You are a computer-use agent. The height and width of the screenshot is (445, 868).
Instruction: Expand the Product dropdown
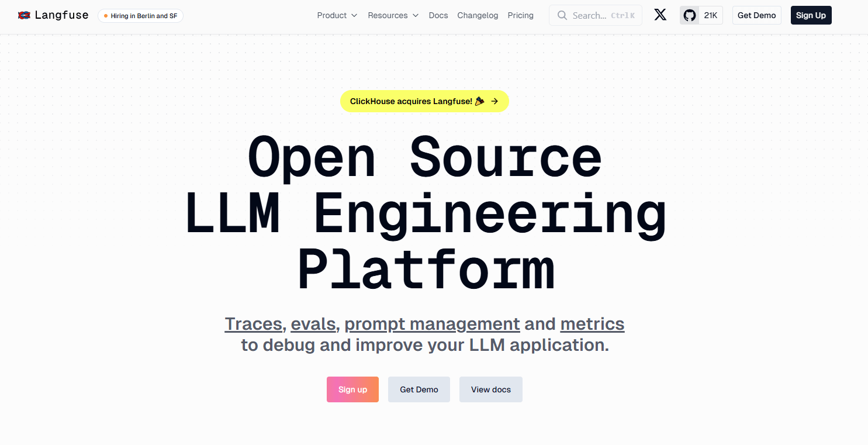(337, 15)
